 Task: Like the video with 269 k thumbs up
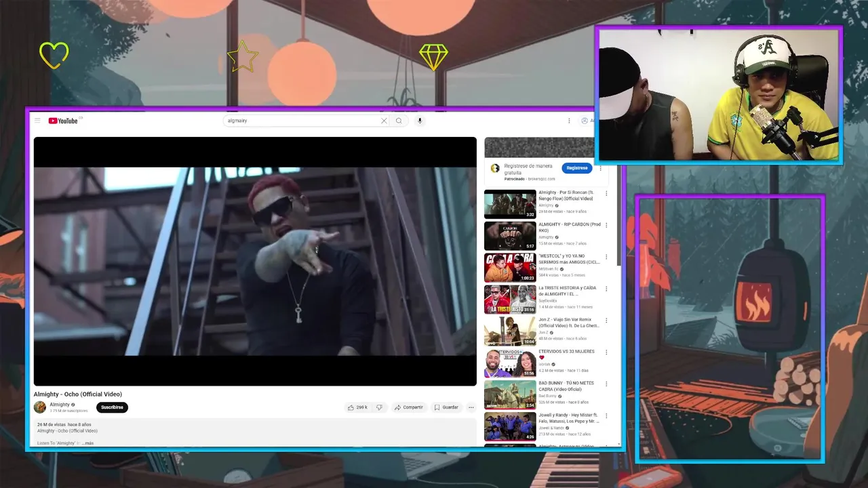click(x=357, y=407)
